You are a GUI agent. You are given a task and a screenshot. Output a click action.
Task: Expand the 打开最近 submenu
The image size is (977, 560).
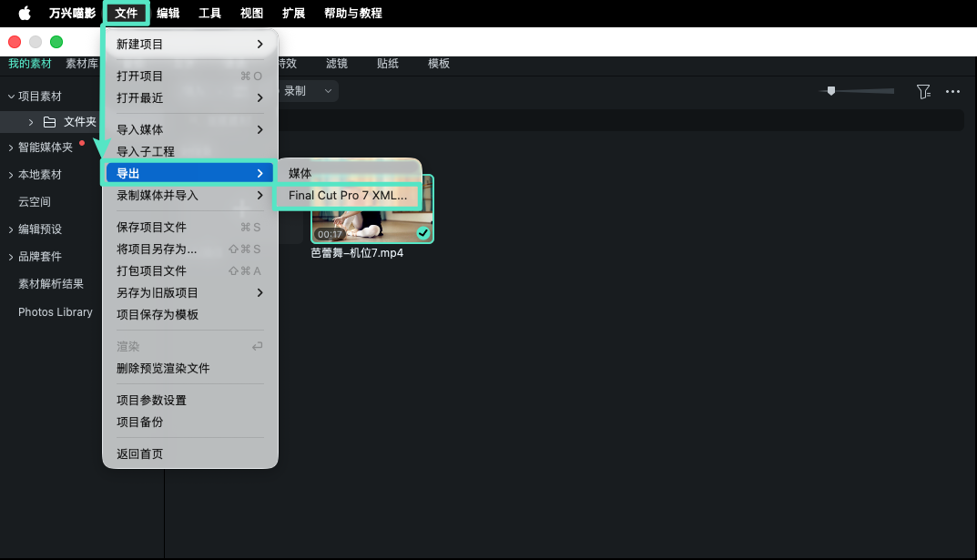[x=190, y=97]
